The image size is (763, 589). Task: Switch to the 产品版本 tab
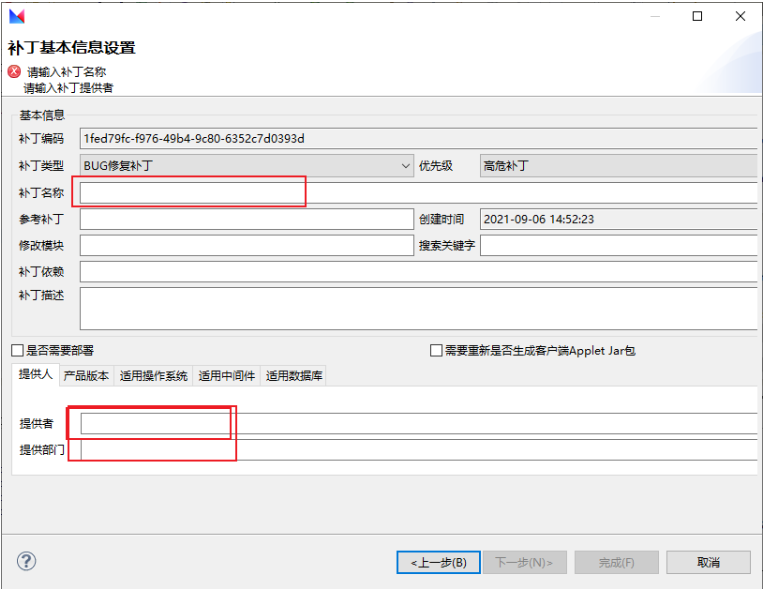click(x=86, y=376)
